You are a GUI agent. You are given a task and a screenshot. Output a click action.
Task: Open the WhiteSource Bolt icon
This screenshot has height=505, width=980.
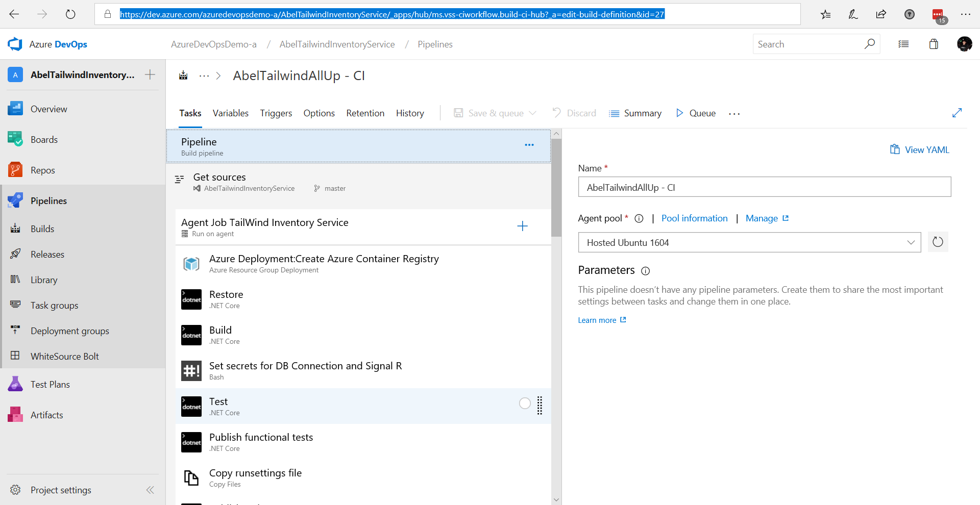(x=15, y=356)
